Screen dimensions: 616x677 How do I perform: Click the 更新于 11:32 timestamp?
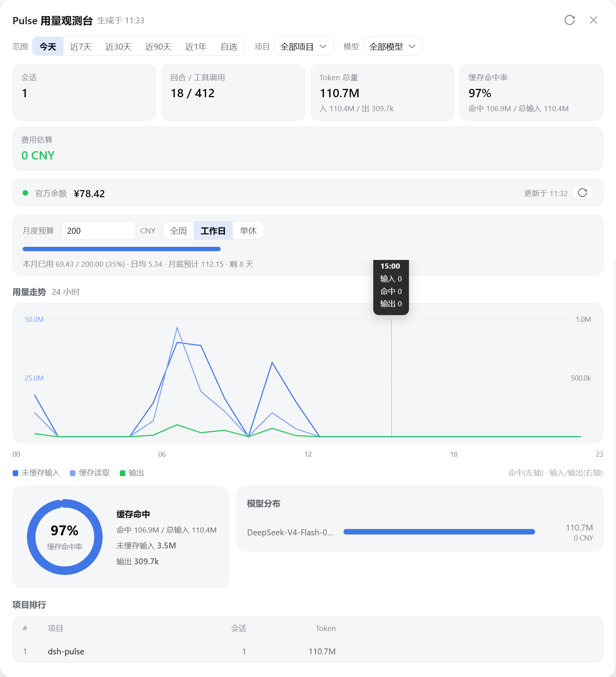pos(546,193)
